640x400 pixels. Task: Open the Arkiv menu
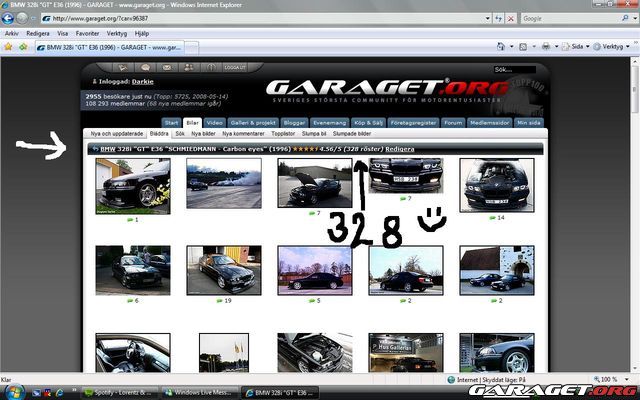[11, 33]
